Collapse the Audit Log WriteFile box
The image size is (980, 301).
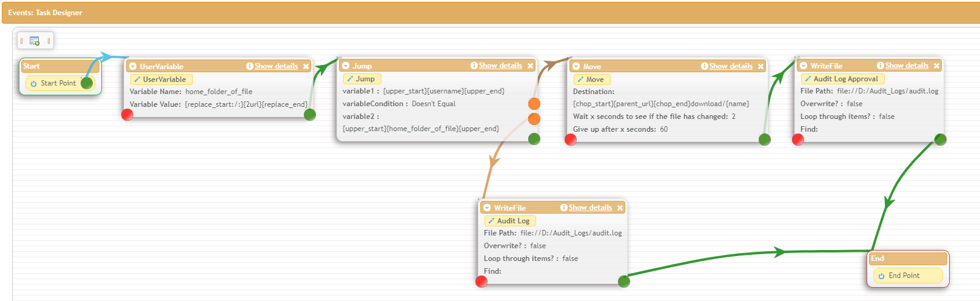click(487, 208)
